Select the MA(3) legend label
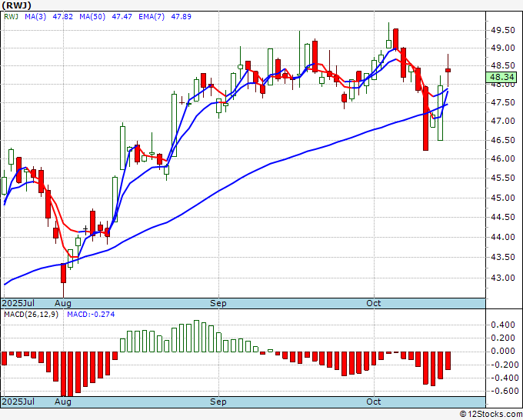Image resolution: width=523 pixels, height=420 pixels. [x=35, y=17]
